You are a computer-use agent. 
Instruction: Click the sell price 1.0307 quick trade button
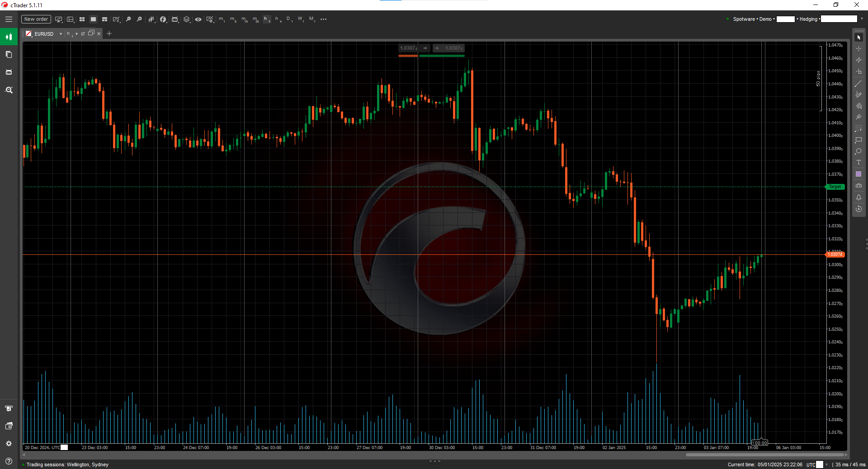click(414, 48)
